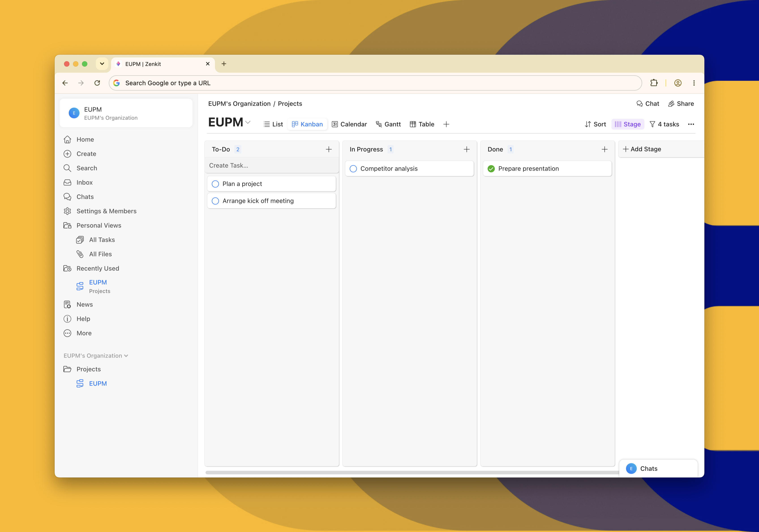The height and width of the screenshot is (532, 759).
Task: Open All Files paperclip item
Action: pos(94,254)
